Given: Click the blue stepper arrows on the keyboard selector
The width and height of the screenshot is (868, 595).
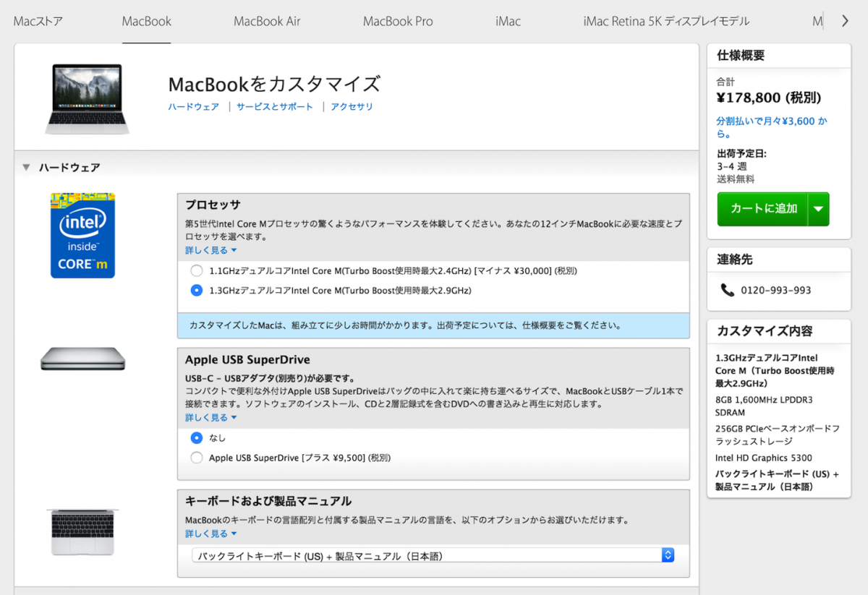Looking at the screenshot, I should pyautogui.click(x=667, y=555).
